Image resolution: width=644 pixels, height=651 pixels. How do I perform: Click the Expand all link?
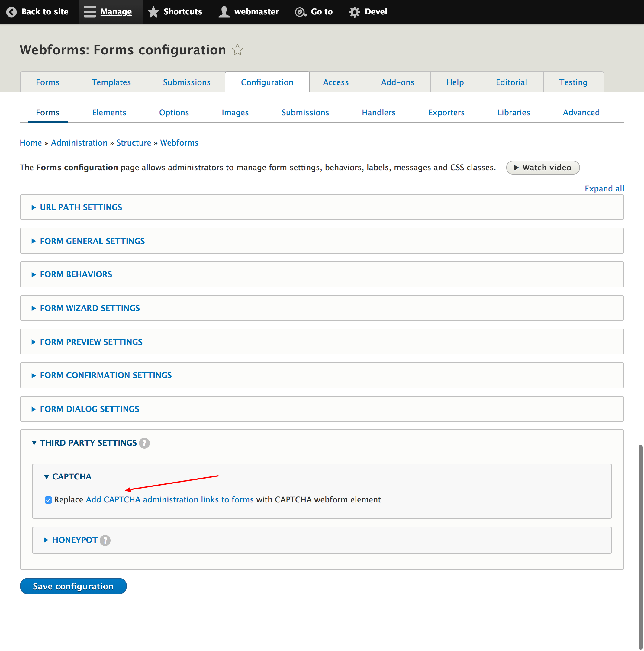coord(604,188)
